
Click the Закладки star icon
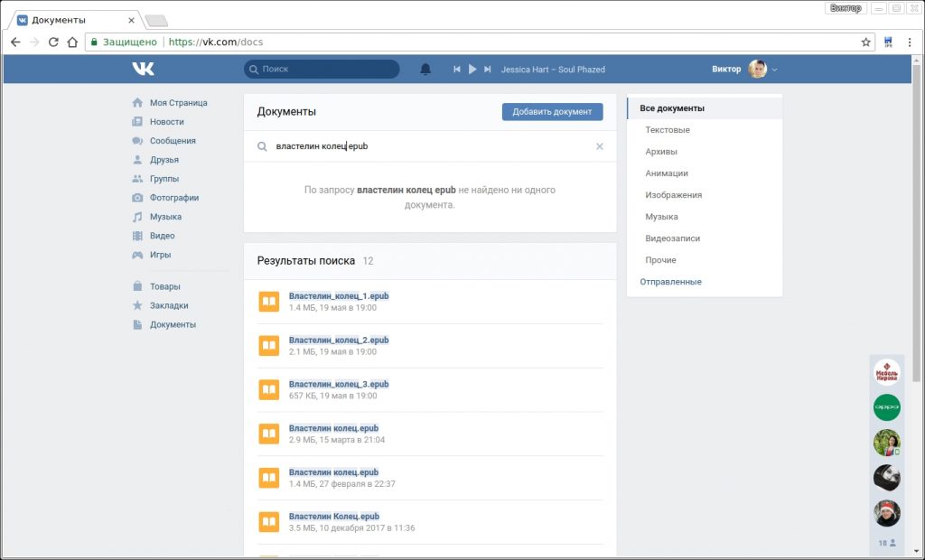pyautogui.click(x=137, y=305)
